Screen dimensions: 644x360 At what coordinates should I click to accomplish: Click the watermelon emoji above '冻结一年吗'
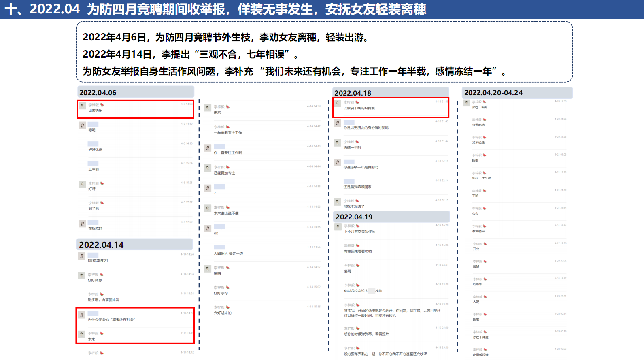point(357,142)
